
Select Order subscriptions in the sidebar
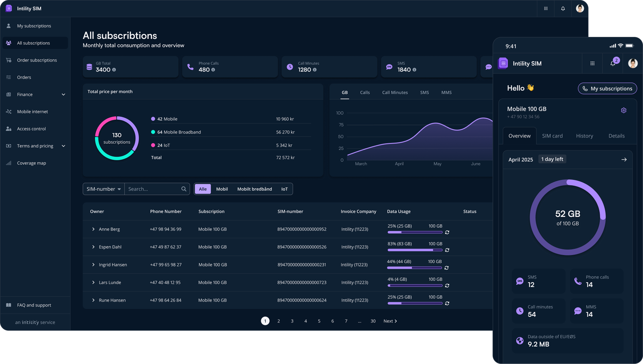tap(37, 60)
